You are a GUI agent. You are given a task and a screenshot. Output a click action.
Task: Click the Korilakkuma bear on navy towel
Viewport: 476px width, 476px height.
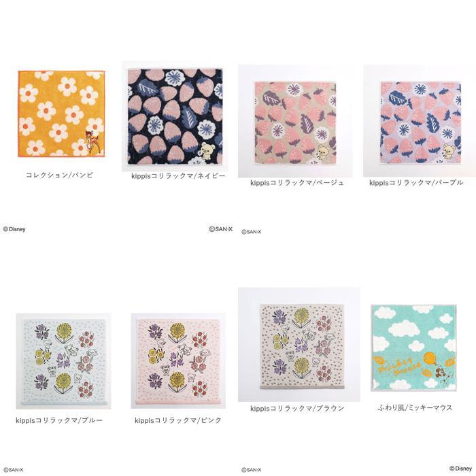click(x=207, y=151)
